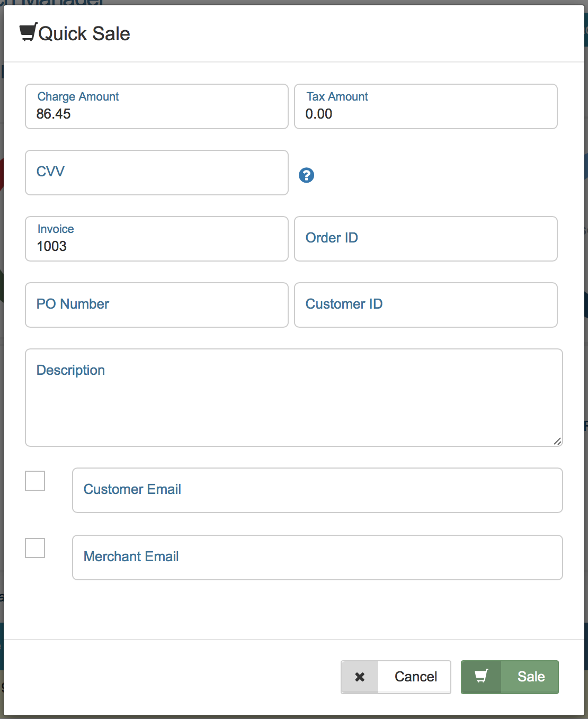This screenshot has width=588, height=719.
Task: Enable the Merchant Email checkbox
Action: (34, 548)
